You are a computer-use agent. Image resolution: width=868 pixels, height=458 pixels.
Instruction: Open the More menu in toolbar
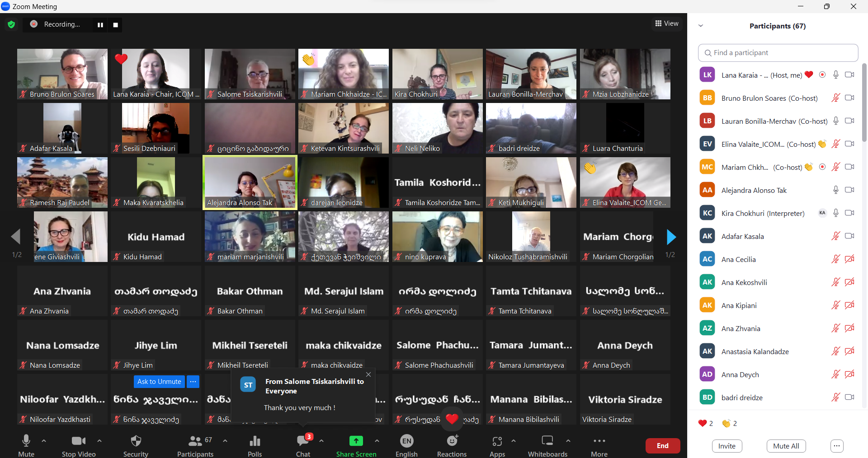click(x=599, y=441)
